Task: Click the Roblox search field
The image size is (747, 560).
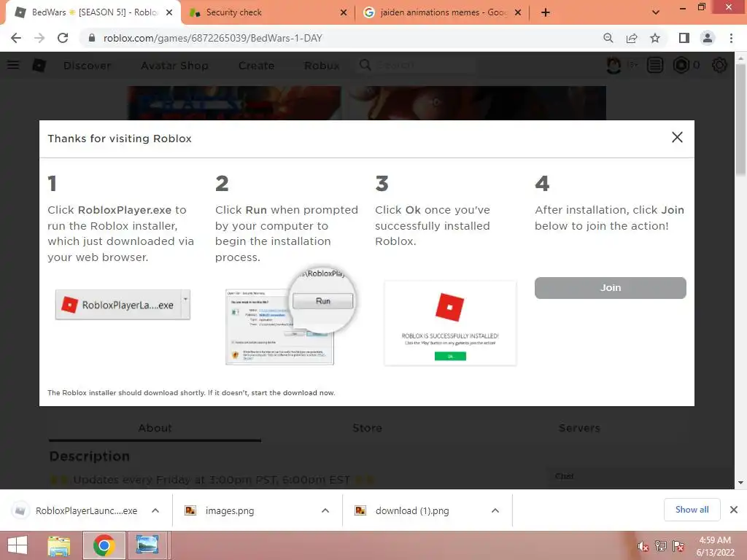Action: pos(415,65)
